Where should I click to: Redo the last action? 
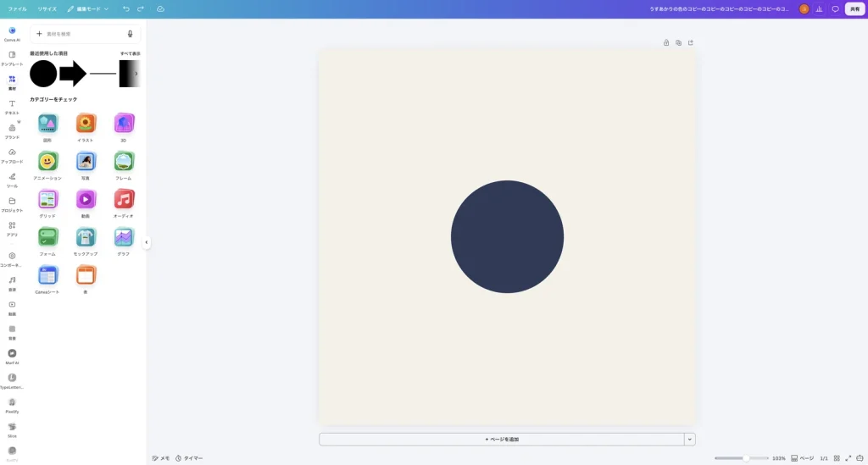click(x=141, y=8)
